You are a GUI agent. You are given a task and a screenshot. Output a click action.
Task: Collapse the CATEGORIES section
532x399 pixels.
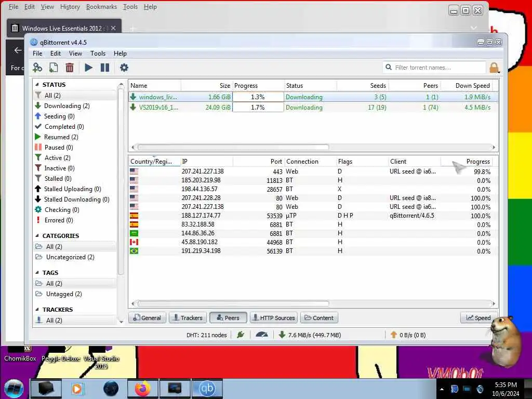[x=37, y=235]
